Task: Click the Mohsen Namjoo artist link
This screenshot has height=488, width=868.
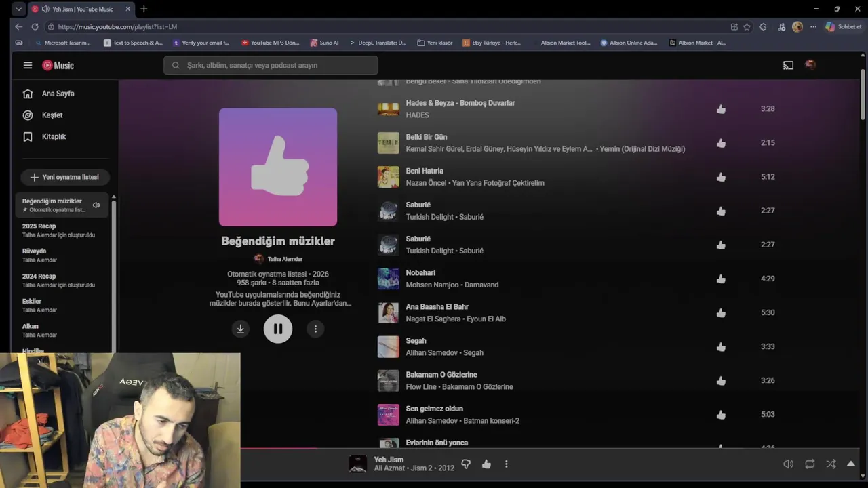Action: pyautogui.click(x=432, y=285)
